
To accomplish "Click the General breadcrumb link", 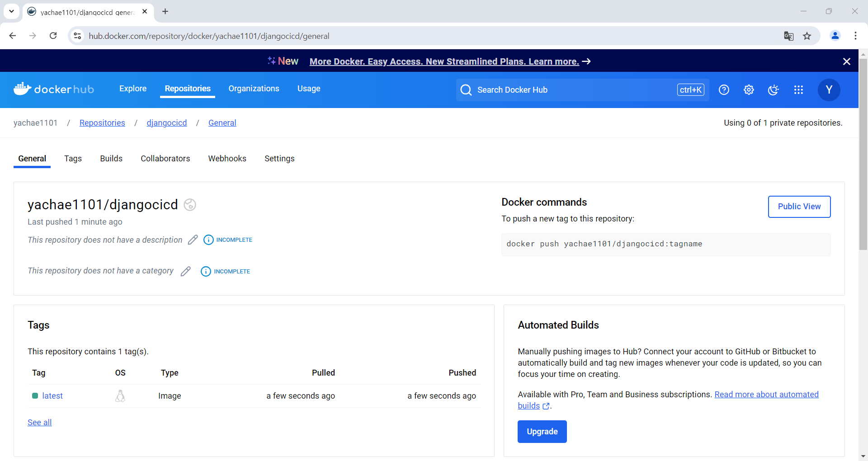I will (x=222, y=123).
